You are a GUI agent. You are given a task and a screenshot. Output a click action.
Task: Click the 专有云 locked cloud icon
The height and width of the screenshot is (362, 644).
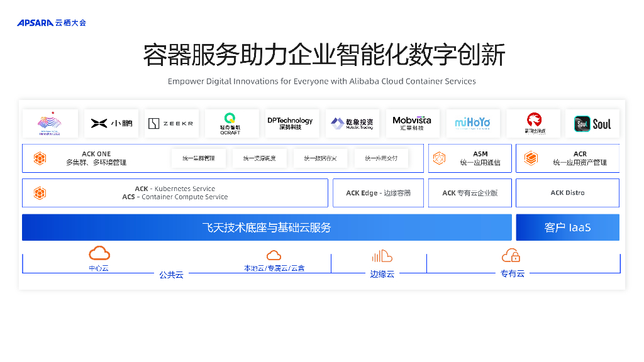511,255
